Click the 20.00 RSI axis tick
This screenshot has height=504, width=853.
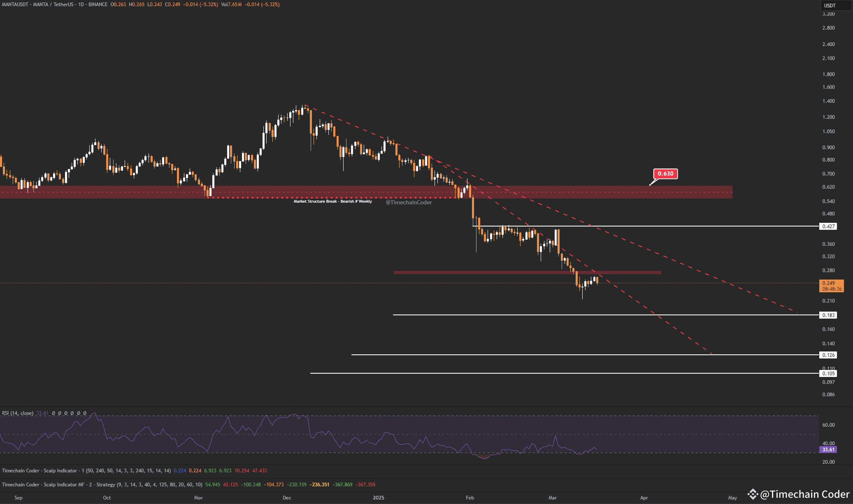828,462
